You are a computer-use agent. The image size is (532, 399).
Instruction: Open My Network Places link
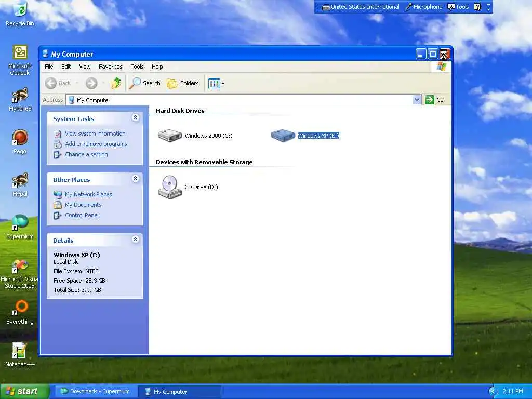click(88, 194)
